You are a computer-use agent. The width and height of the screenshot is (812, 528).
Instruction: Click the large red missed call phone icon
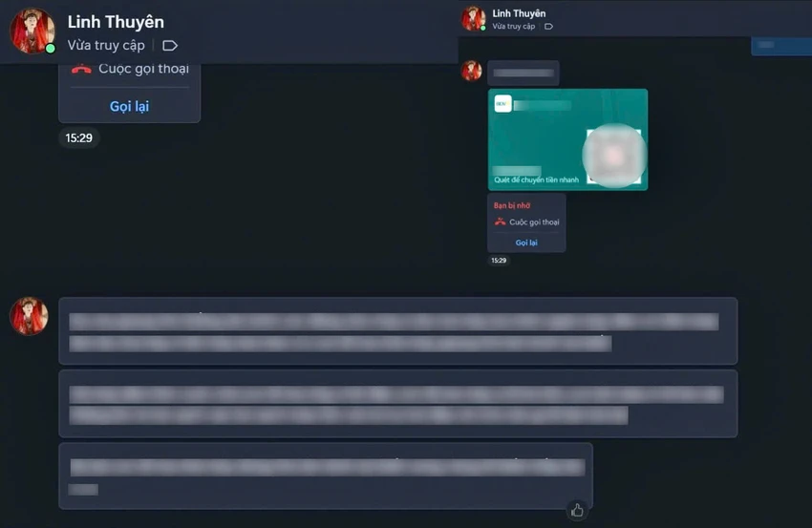(x=81, y=69)
